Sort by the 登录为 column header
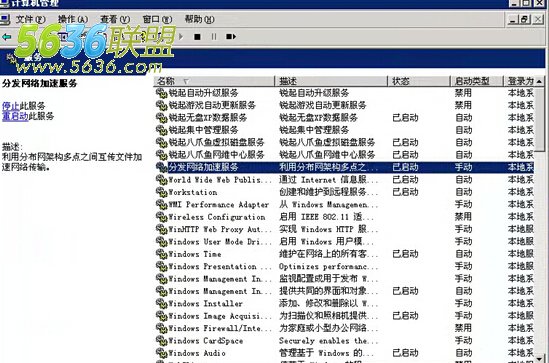Screen dimensions: 549x363 520,81
